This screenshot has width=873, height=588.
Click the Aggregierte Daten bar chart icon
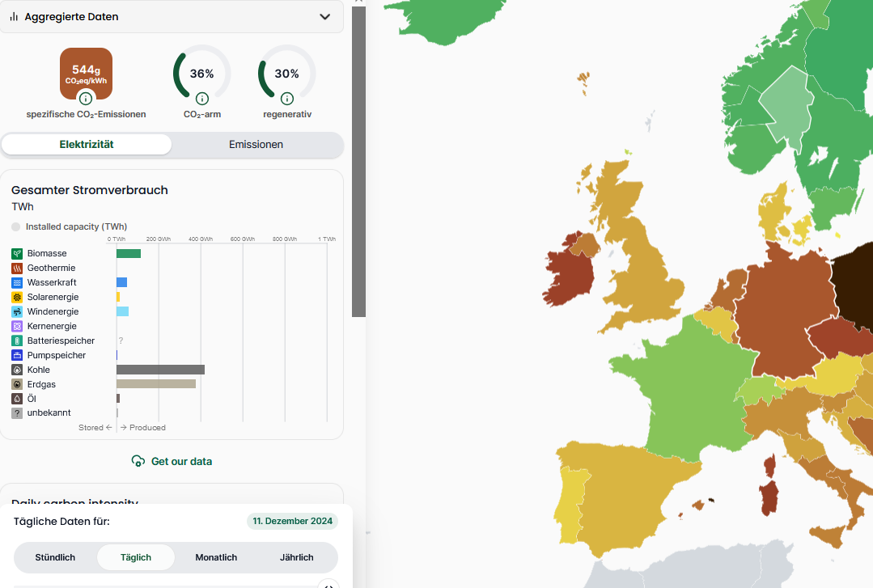click(14, 17)
